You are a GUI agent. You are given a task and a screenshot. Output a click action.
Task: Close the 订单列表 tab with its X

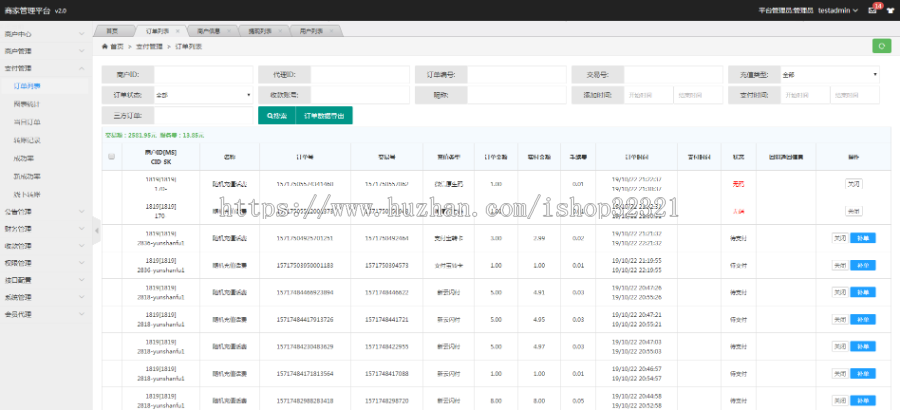177,31
